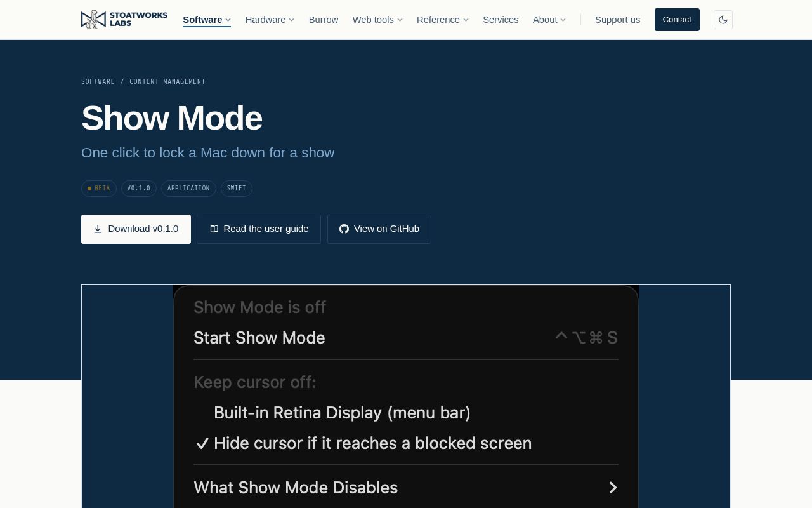812x508 pixels.
Task: Click the CONTENT MANAGEMENT breadcrumb
Action: (167, 81)
